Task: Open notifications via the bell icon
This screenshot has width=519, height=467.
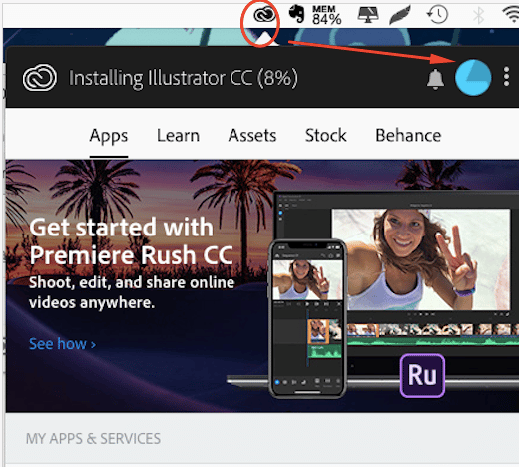Action: click(435, 79)
